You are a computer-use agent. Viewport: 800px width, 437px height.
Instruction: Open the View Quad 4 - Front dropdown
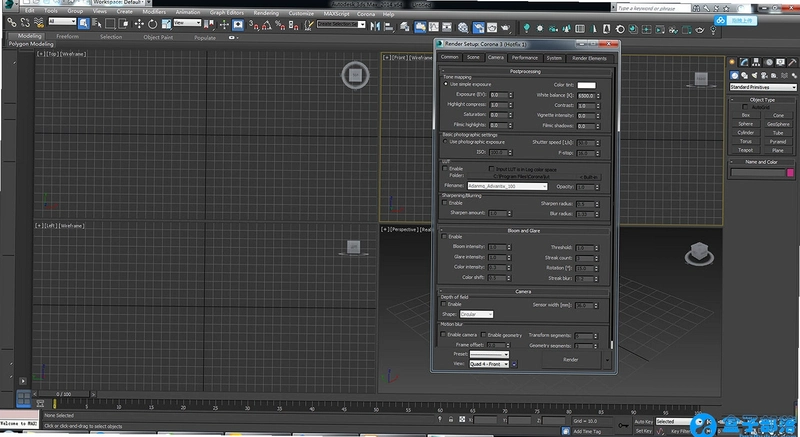coord(489,364)
